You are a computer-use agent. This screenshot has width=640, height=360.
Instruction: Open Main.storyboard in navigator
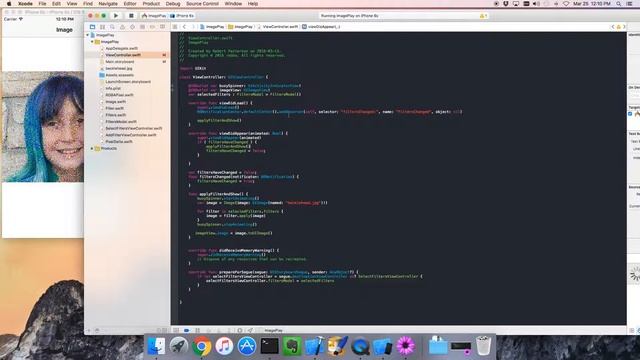point(119,62)
